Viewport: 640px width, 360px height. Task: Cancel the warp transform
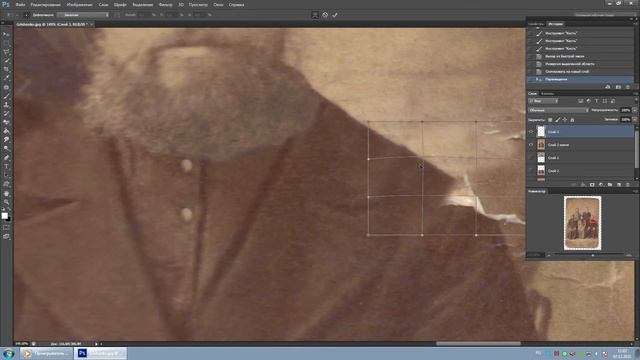tap(325, 15)
